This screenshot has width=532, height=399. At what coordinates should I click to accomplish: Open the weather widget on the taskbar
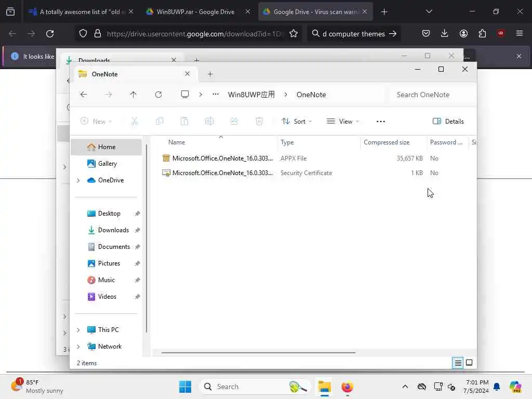(37, 387)
